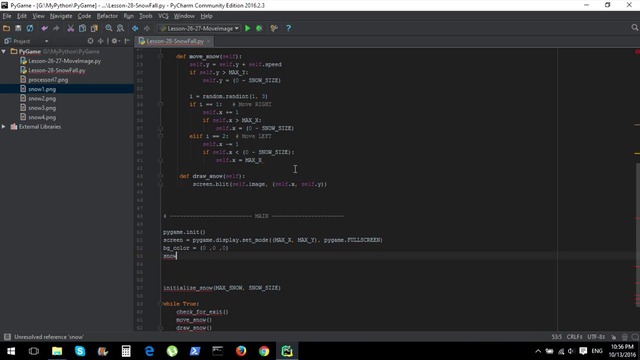This screenshot has height=360, width=640.
Task: Select Lesson-28-SnowFall.py in project tree
Action: (57, 70)
